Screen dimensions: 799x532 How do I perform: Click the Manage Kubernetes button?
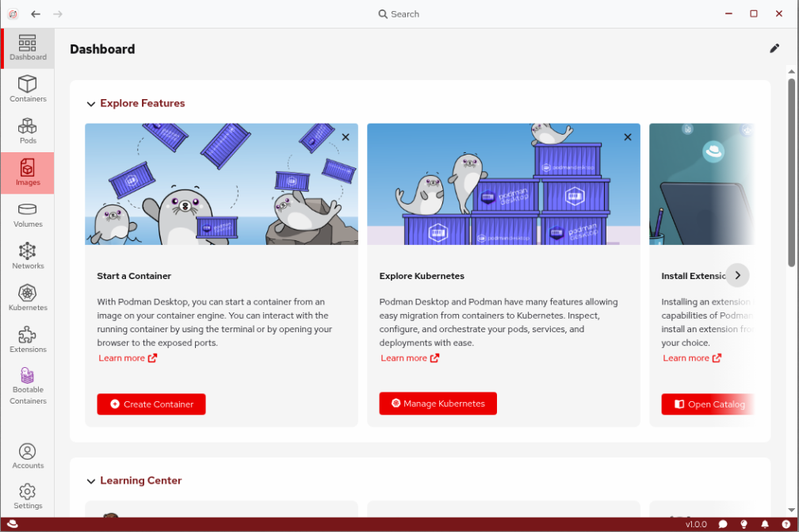pyautogui.click(x=438, y=404)
